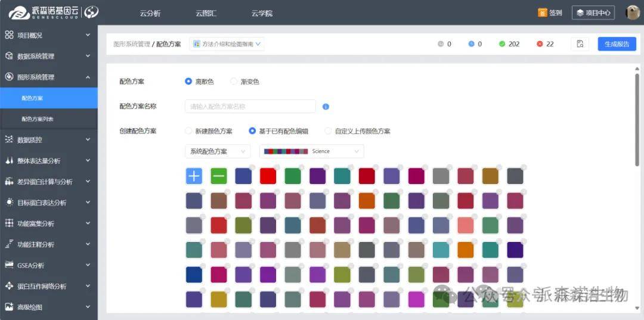Screen dimensions: 644x320
Task: Click the green completed status icon showing 202
Action: (x=502, y=44)
